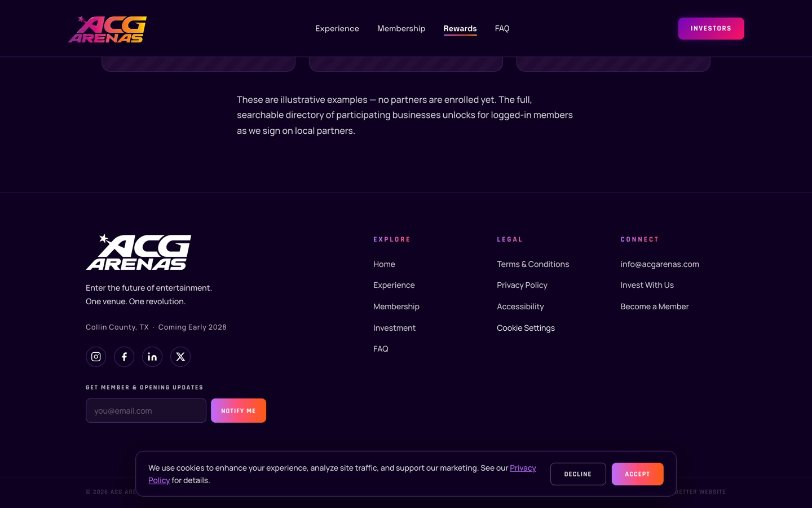Open the X (Twitter) social icon
Viewport: 812px width, 508px height.
(180, 357)
